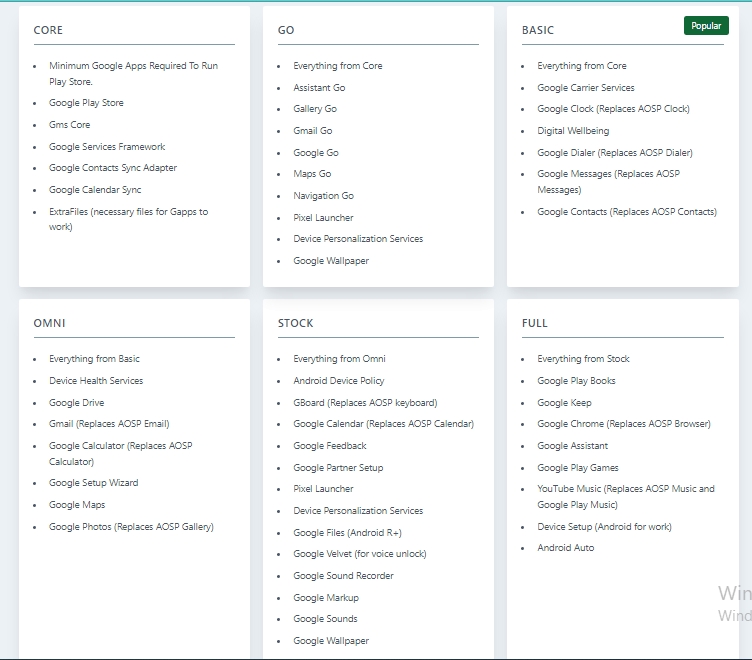The image size is (752, 660).
Task: Select the BASIC package heading
Action: click(x=538, y=30)
